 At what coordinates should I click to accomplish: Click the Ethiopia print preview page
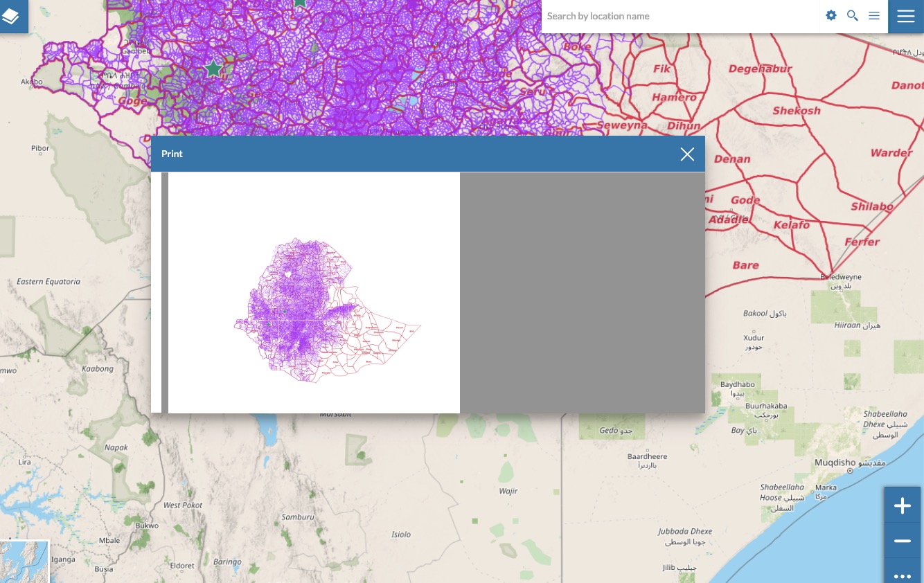[314, 292]
